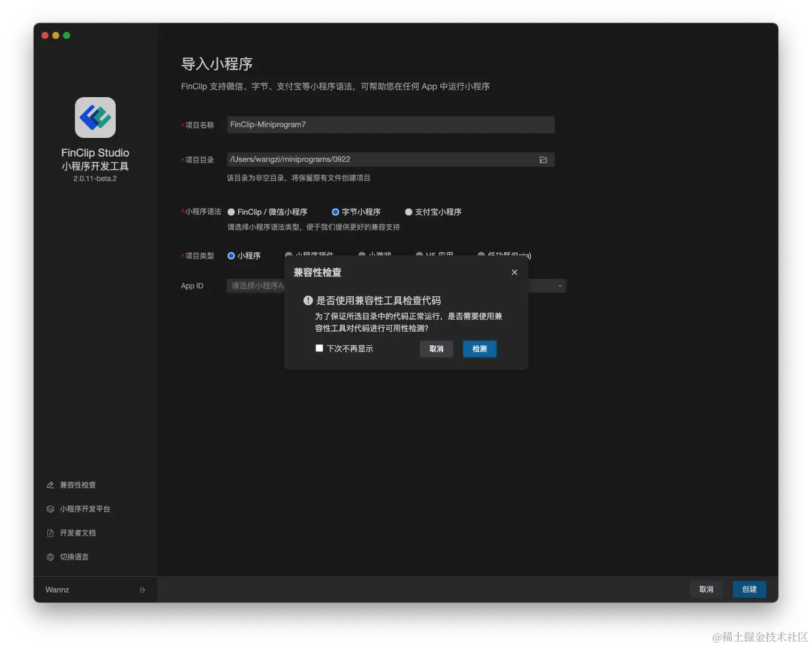Select 字节小程序 syntax radio
Viewport: 812px width, 647px height.
[335, 212]
